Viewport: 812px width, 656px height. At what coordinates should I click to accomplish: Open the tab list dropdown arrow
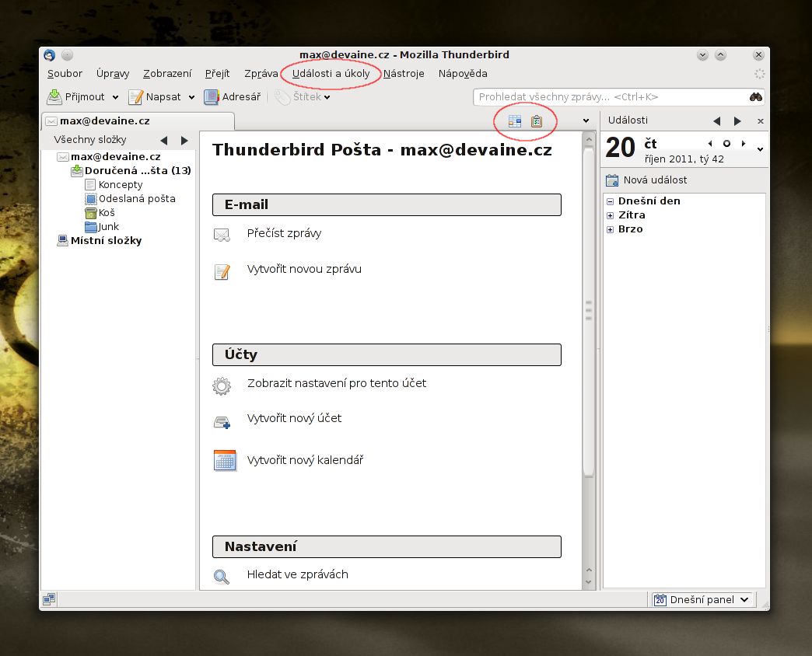click(x=586, y=121)
